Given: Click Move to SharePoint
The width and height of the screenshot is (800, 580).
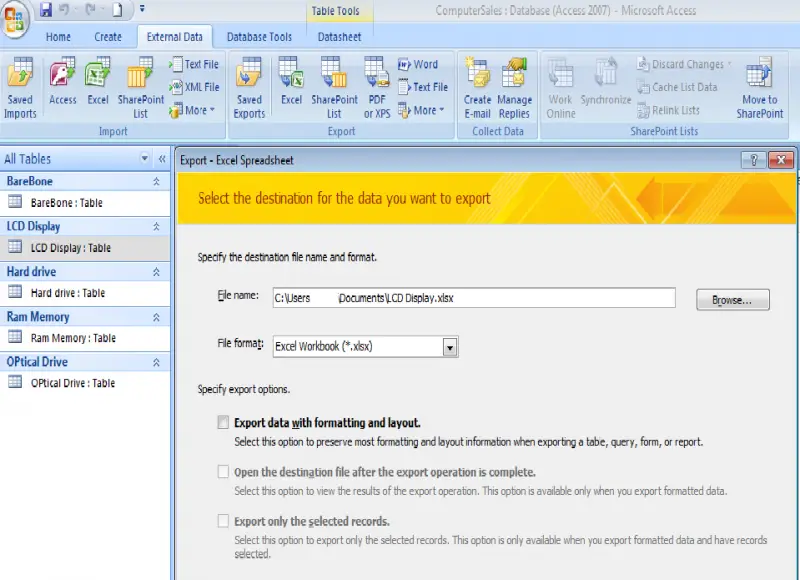Looking at the screenshot, I should coord(759,88).
